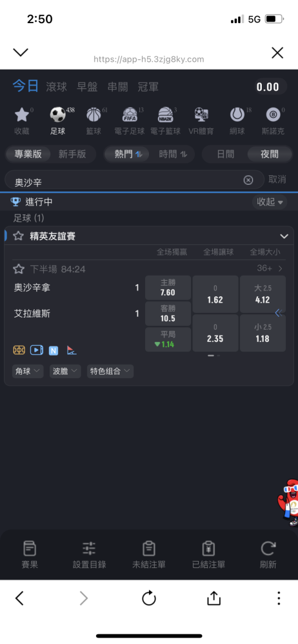Select the 足球 soccer ball icon
This screenshot has height=644, width=298.
pyautogui.click(x=57, y=115)
